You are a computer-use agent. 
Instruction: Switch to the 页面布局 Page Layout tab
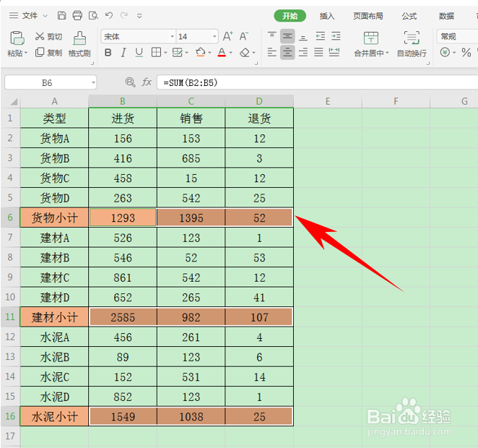[x=368, y=16]
